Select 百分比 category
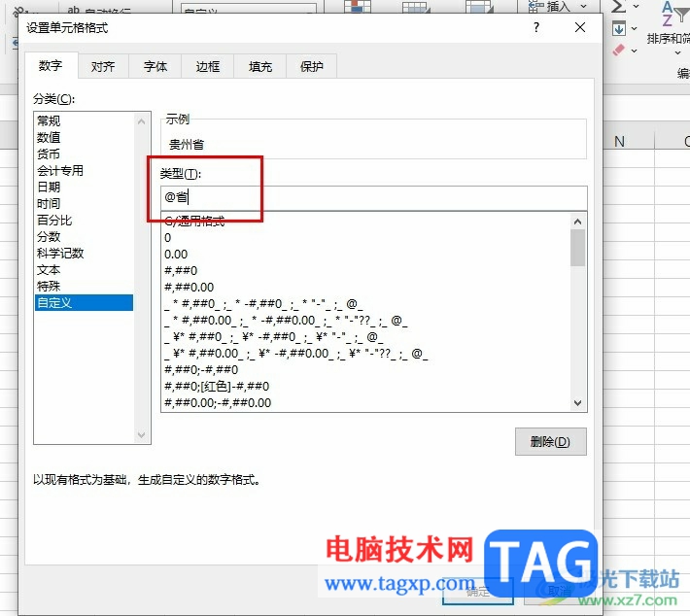 click(x=84, y=220)
